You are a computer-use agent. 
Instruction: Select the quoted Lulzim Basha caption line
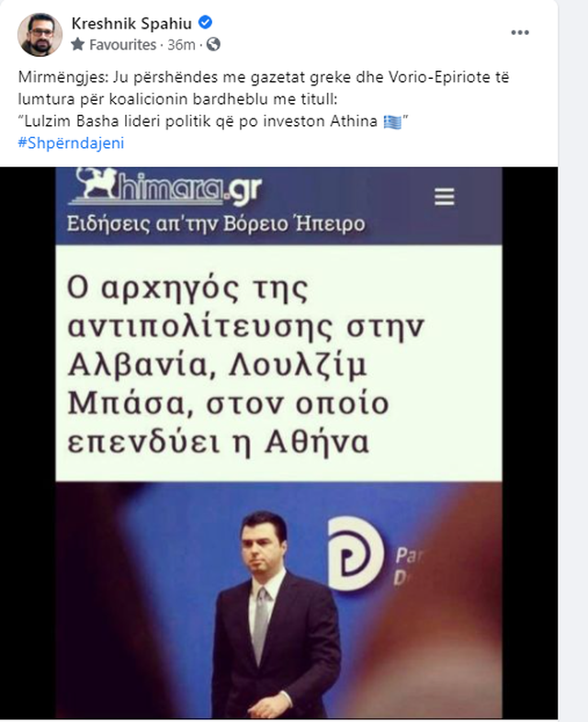[214, 121]
